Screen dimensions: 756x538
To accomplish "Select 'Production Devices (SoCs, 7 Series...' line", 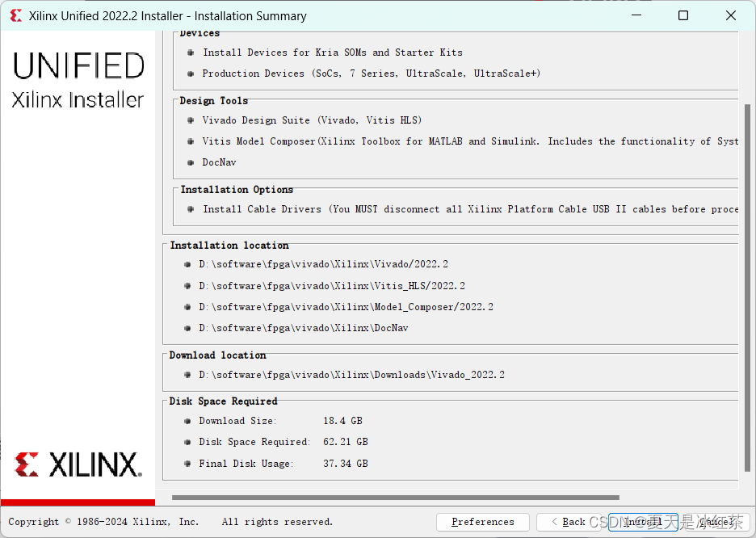I will point(372,74).
